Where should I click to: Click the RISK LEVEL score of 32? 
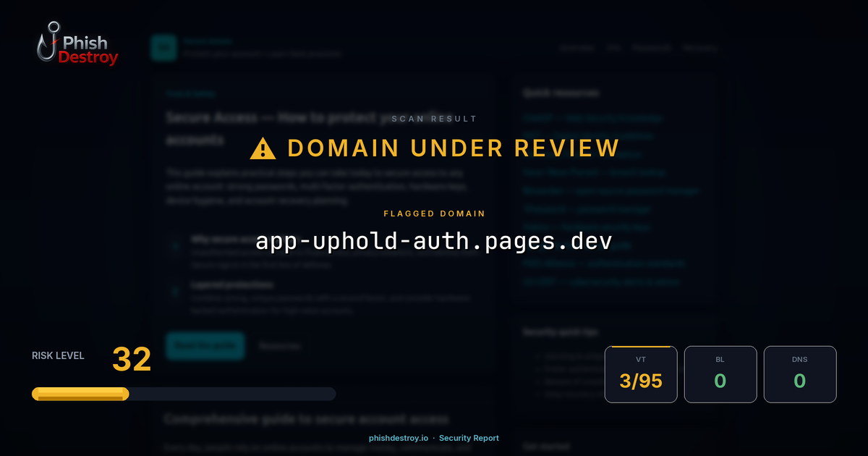pos(132,358)
